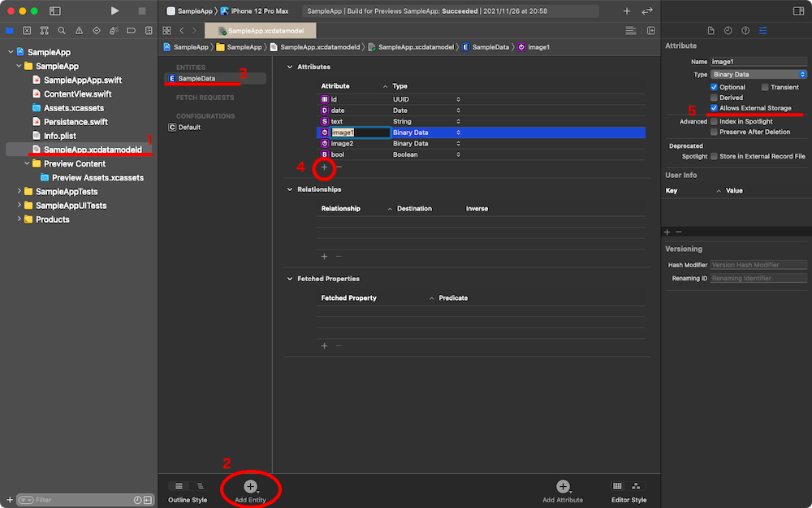Expand the SampleAppTests folder

tap(19, 191)
